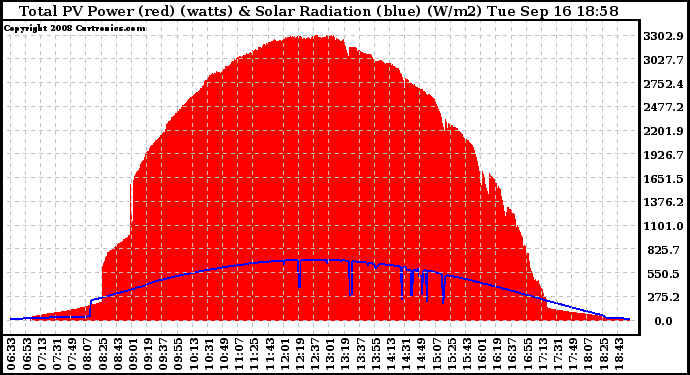
Task: Click the 1376.2 y-axis value
Action: pyautogui.click(x=663, y=202)
